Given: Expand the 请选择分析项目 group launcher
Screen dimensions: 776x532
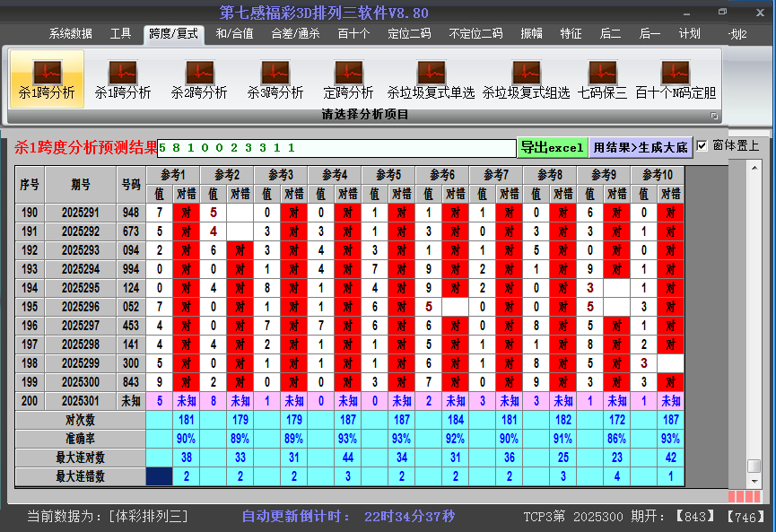Looking at the screenshot, I should 715,116.
